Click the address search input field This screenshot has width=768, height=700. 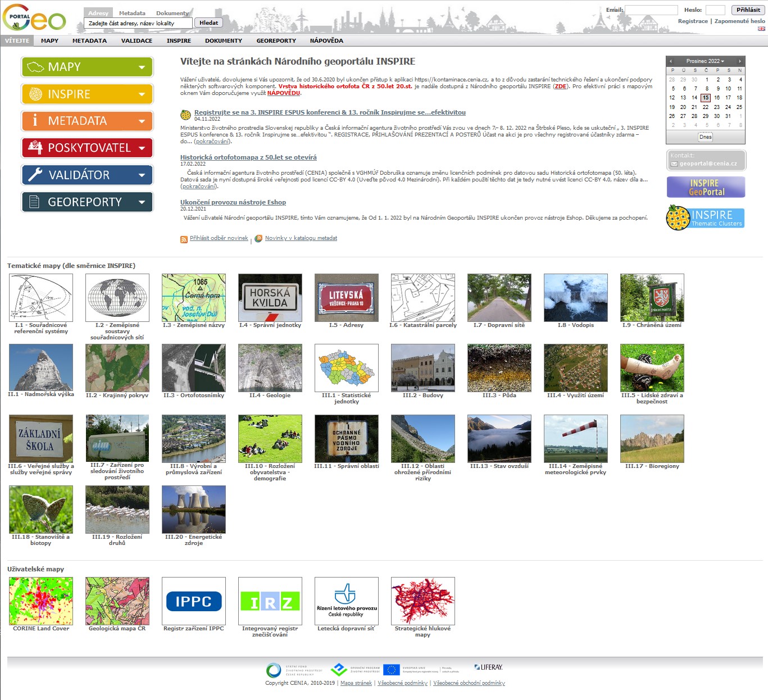tap(138, 23)
